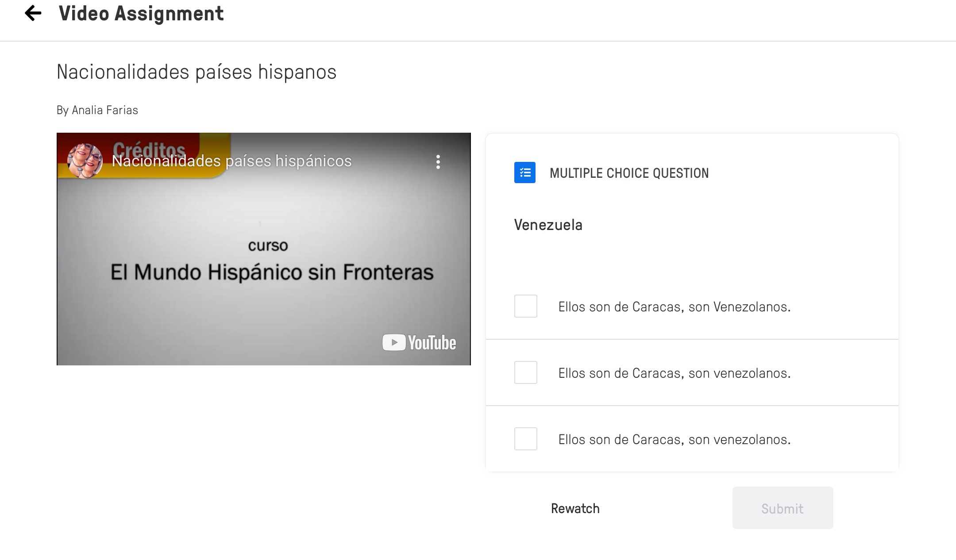Image resolution: width=956 pixels, height=560 pixels.
Task: Click the author line "By Analia Farias"
Action: pos(97,110)
